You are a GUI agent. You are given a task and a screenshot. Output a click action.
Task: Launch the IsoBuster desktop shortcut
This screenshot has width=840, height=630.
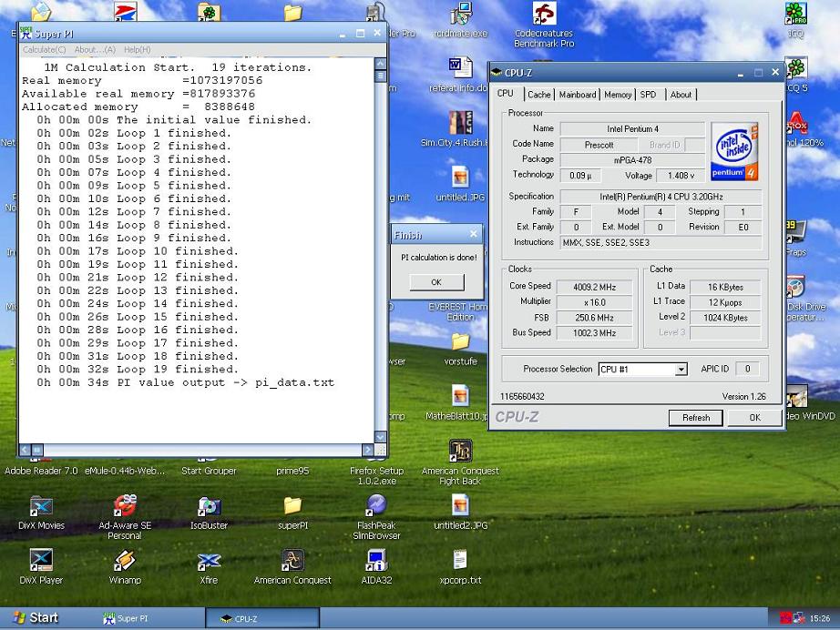(209, 506)
